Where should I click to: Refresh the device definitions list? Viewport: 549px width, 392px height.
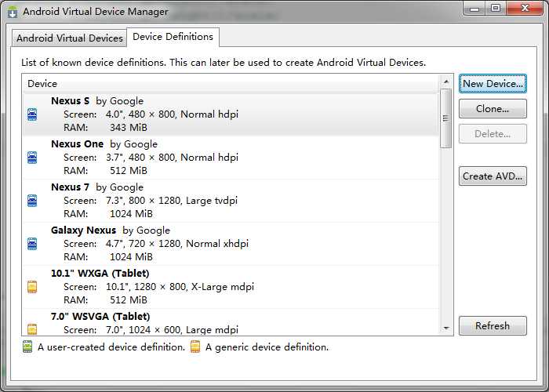point(493,326)
